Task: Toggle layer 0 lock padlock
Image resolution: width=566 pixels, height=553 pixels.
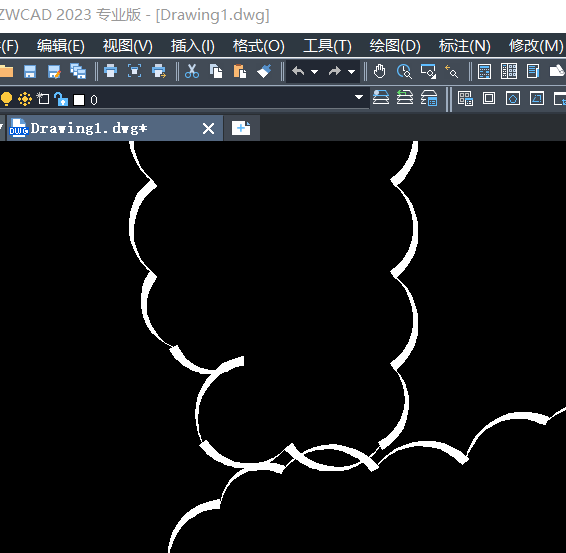Action: (61, 99)
